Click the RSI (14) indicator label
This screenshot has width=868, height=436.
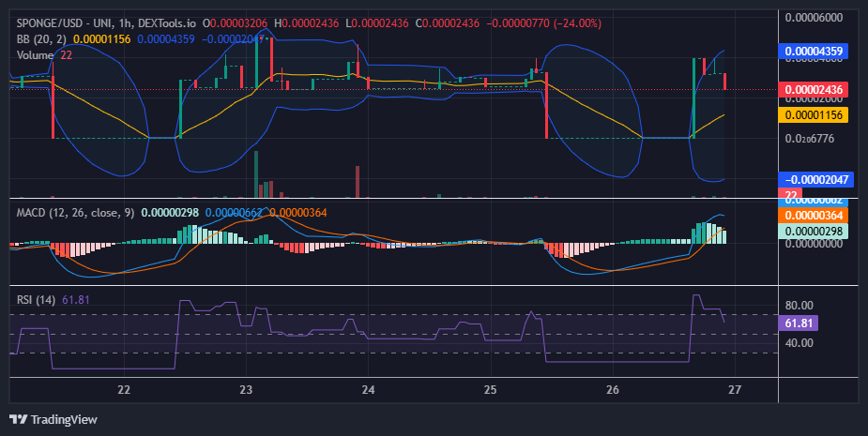point(36,300)
